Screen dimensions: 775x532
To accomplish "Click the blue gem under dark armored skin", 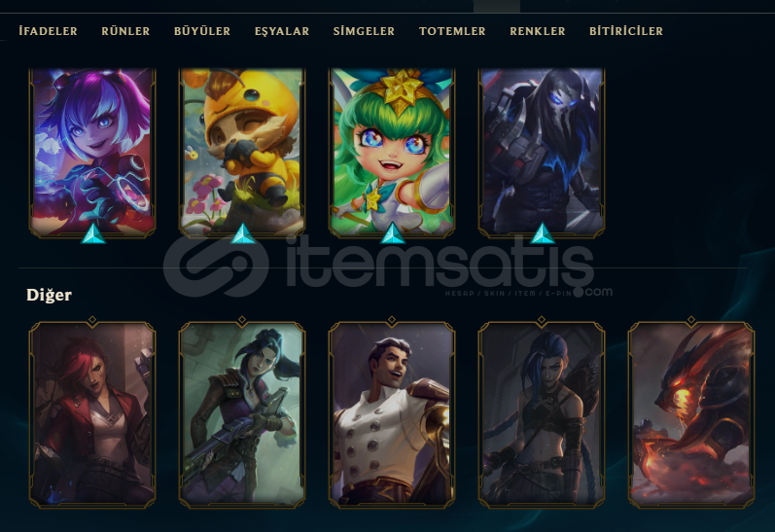I will (543, 233).
